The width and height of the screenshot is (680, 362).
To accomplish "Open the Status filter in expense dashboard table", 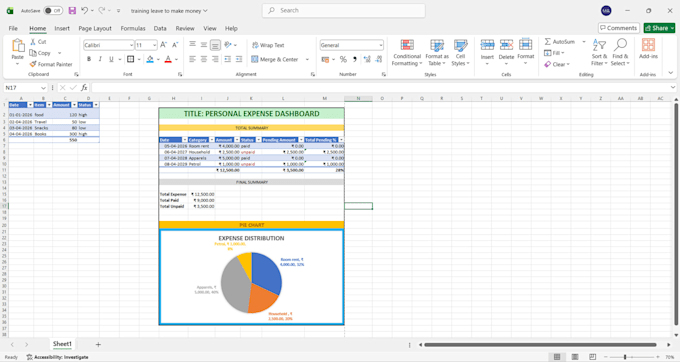I will 258,140.
